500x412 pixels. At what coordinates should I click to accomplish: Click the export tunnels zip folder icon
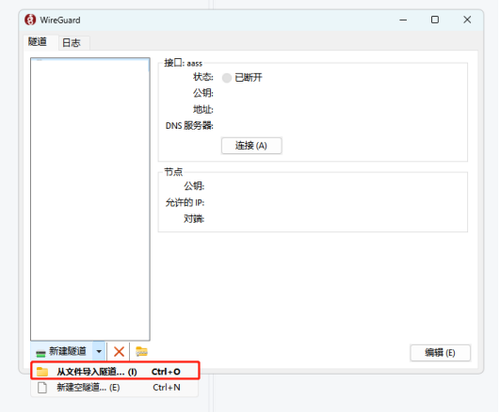click(x=142, y=352)
